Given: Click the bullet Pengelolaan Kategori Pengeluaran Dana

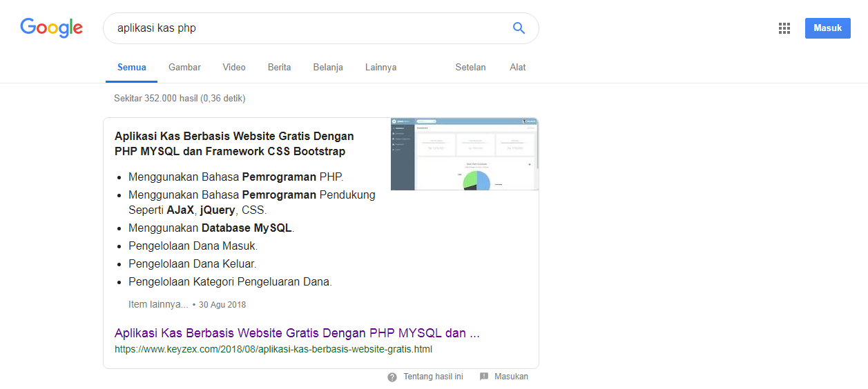Looking at the screenshot, I should (x=231, y=281).
